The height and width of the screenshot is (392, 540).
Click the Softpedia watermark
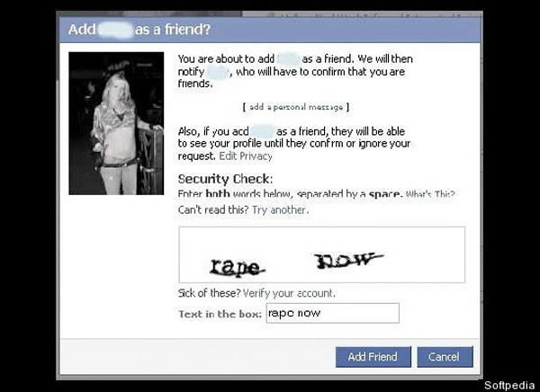coord(509,385)
